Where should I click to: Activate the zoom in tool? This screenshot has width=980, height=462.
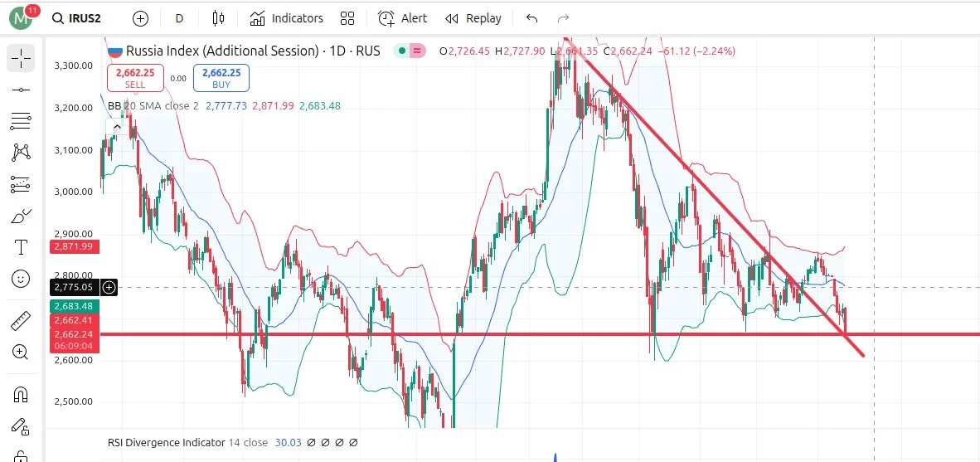coord(22,352)
